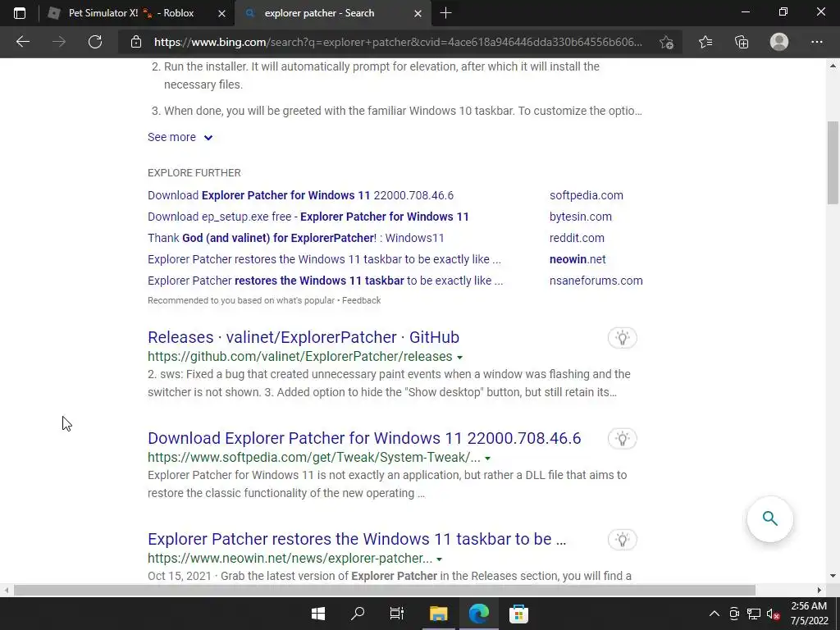Refresh the Bing search page

point(95,42)
